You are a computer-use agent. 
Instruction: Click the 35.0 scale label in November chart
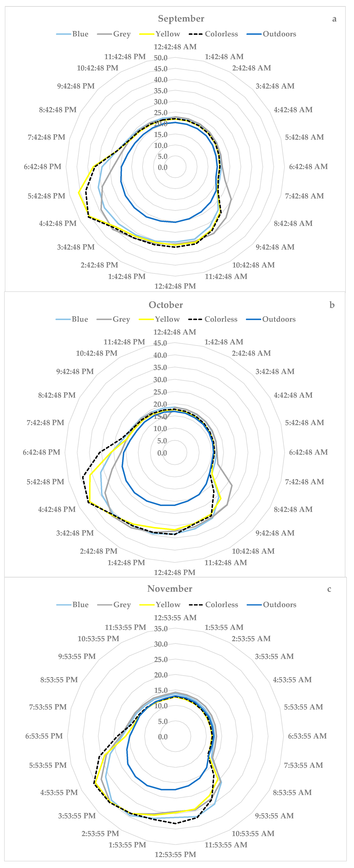coord(161,628)
